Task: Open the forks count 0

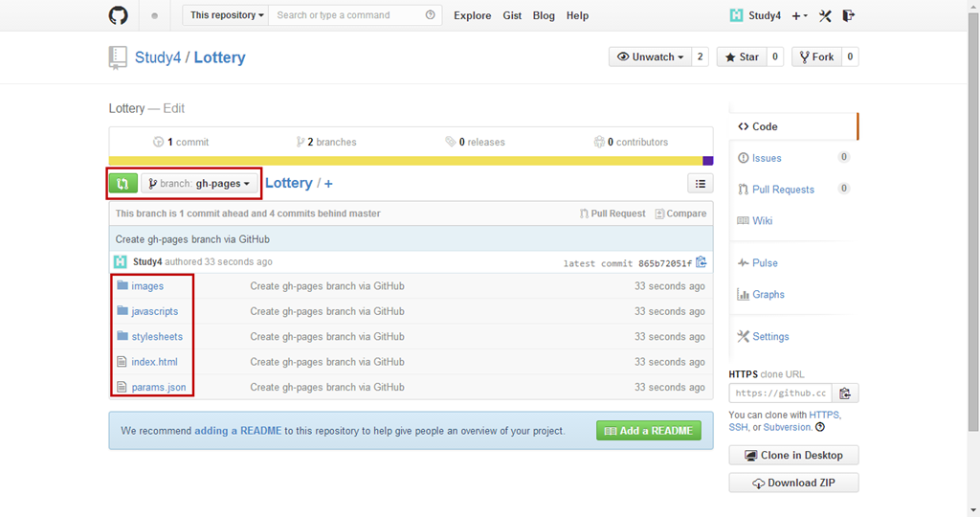Action: tap(850, 56)
